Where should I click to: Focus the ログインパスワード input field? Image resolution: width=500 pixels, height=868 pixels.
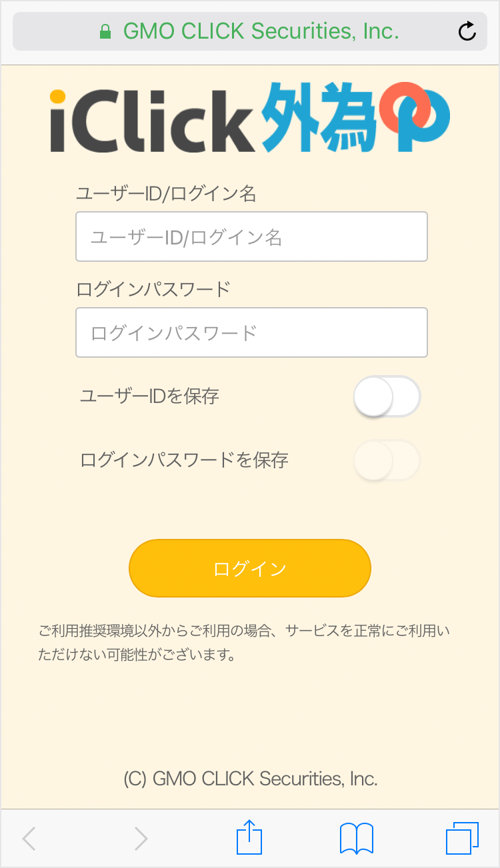point(251,332)
